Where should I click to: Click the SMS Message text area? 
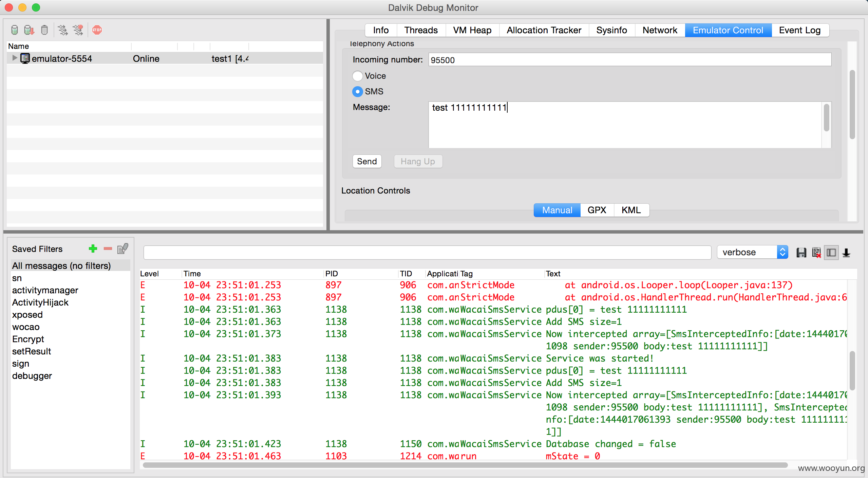pyautogui.click(x=625, y=125)
